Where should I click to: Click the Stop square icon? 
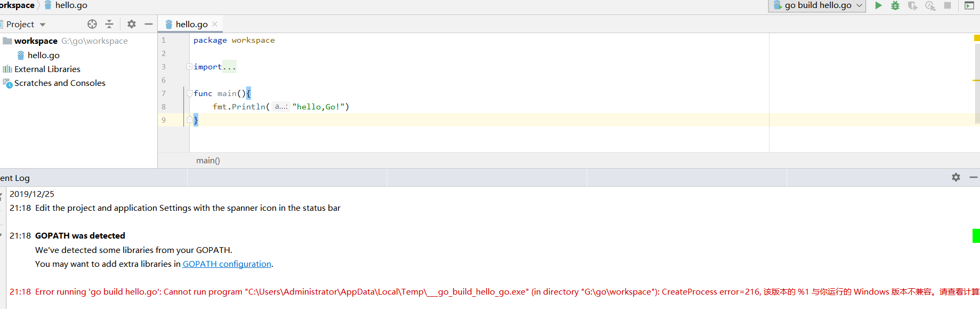pos(947,5)
